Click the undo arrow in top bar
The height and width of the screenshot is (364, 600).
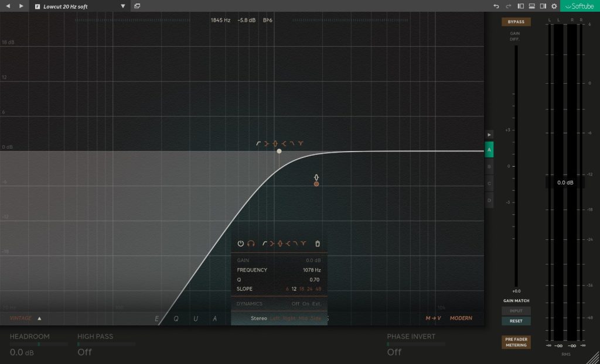(496, 6)
